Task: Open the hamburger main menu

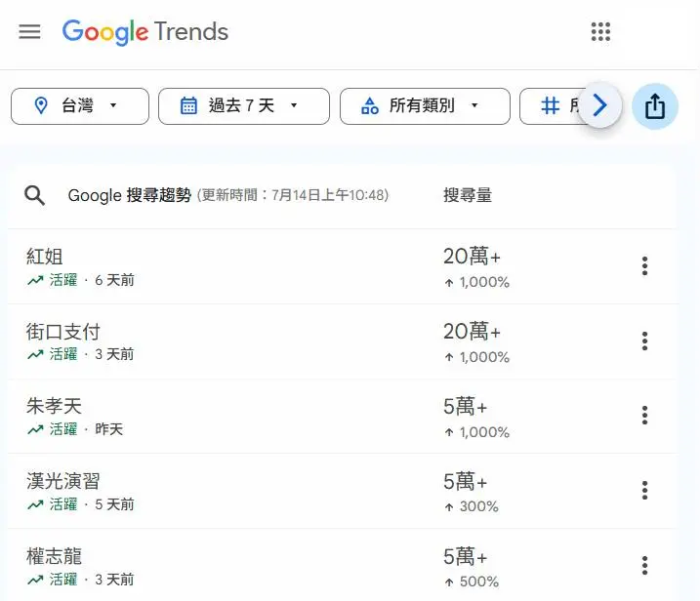Action: tap(30, 31)
